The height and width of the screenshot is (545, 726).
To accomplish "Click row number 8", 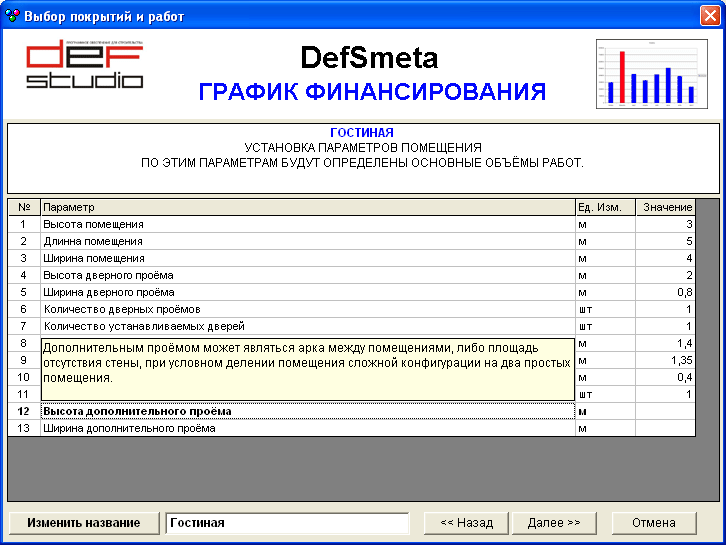I will pos(24,343).
